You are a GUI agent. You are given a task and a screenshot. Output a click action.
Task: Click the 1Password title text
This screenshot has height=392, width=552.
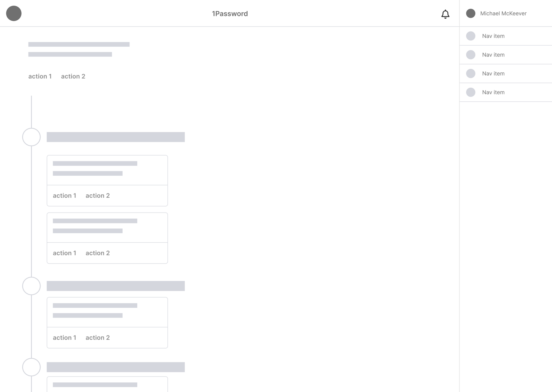(x=230, y=14)
